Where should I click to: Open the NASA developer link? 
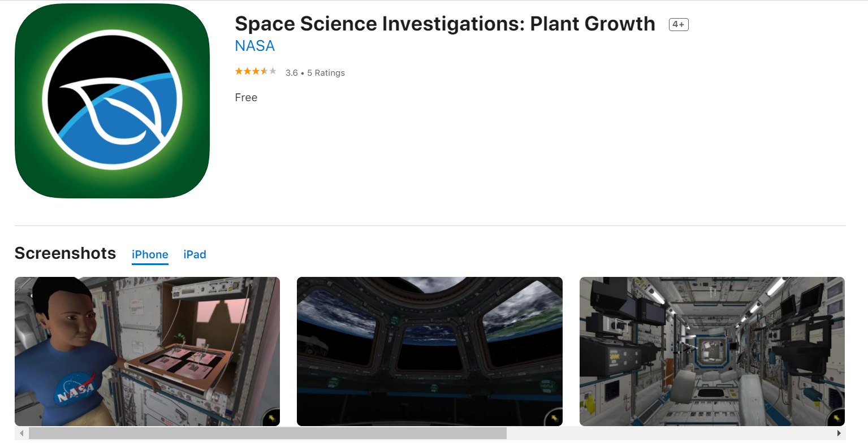pyautogui.click(x=254, y=46)
